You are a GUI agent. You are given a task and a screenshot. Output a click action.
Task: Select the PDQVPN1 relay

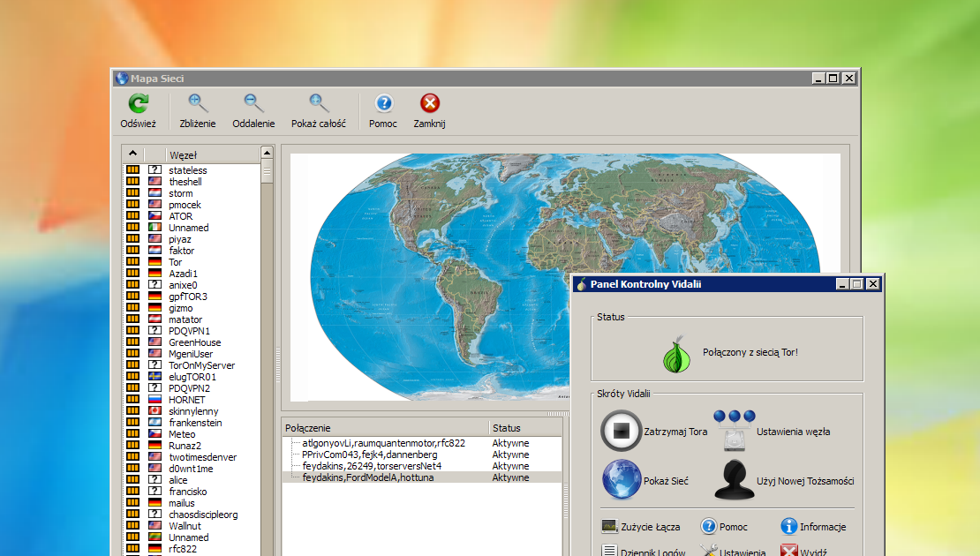[189, 331]
